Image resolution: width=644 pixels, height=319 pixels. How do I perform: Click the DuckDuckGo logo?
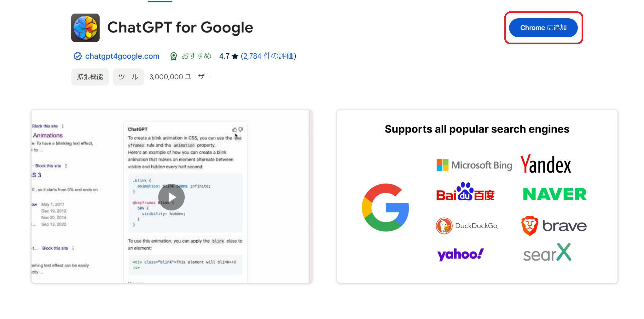point(467,226)
